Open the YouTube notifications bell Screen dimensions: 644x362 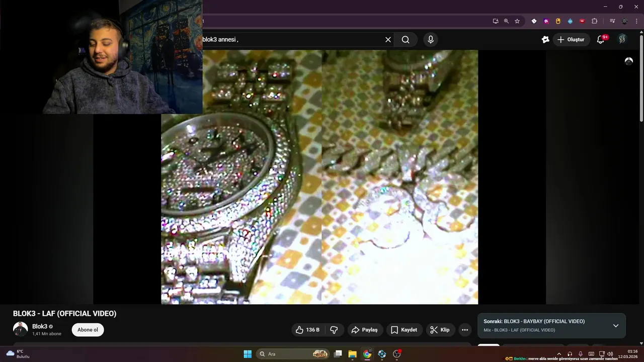(x=601, y=40)
